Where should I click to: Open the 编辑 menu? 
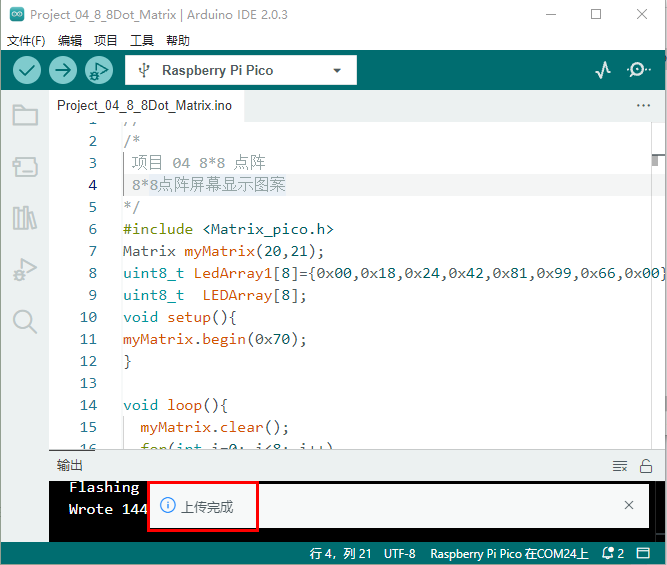point(70,41)
